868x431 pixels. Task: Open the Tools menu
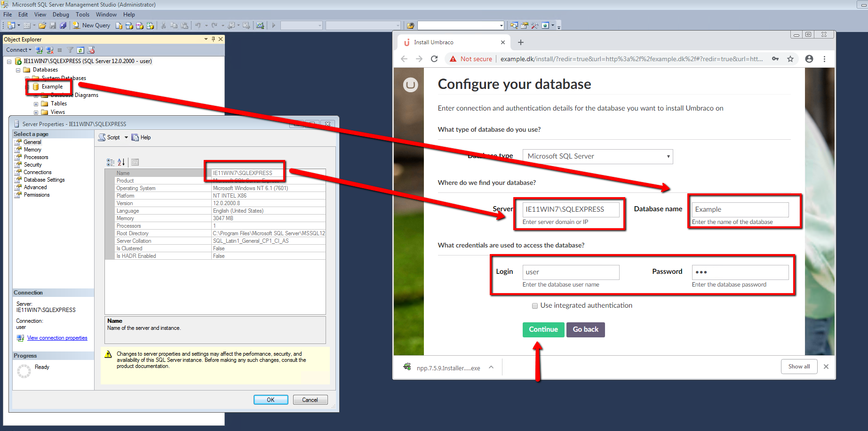(82, 15)
